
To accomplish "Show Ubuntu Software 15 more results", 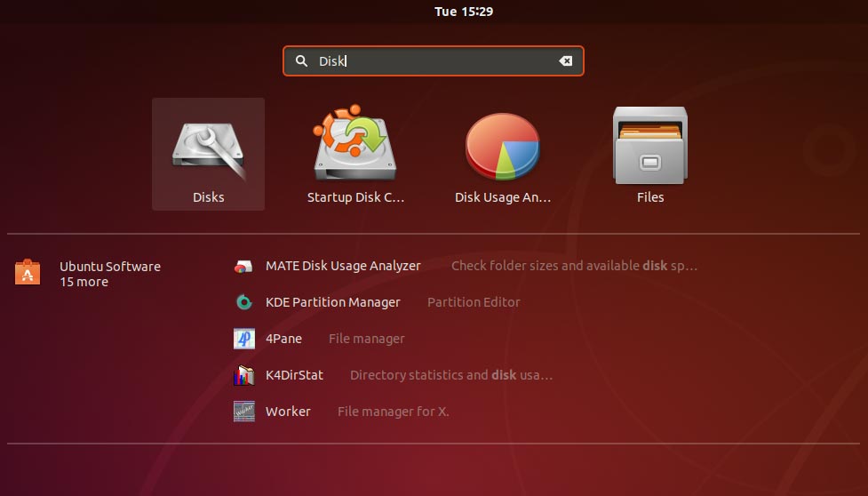I will 89,274.
